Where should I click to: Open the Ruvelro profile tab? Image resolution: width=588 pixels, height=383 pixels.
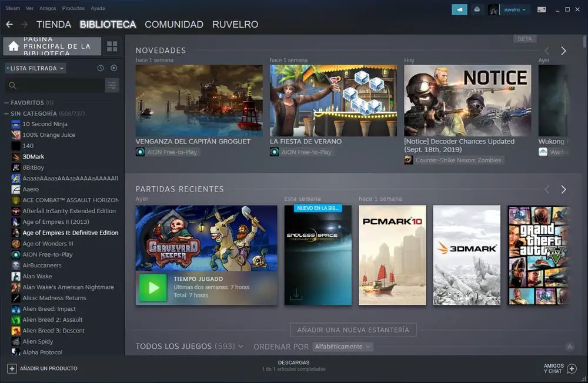[x=235, y=24]
